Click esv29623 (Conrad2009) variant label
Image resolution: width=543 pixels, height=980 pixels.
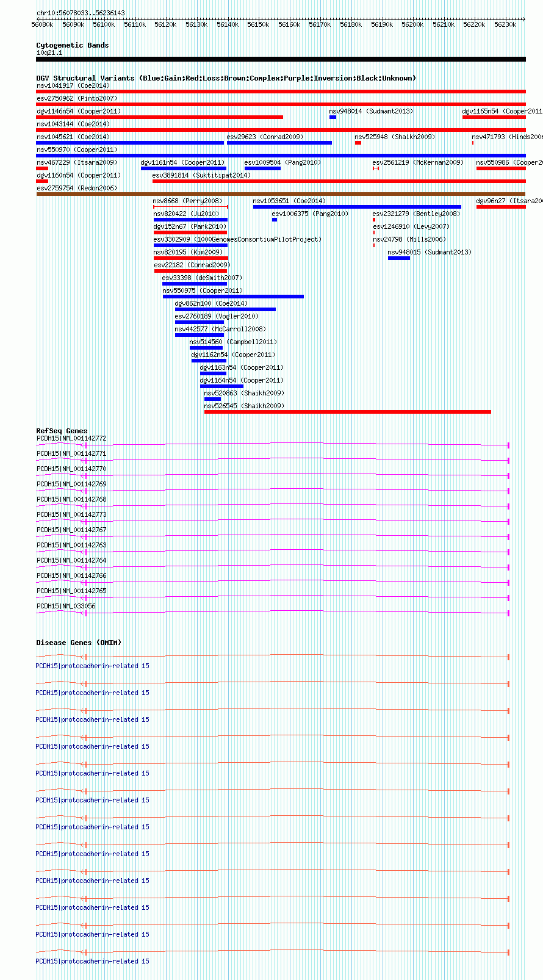(x=265, y=137)
